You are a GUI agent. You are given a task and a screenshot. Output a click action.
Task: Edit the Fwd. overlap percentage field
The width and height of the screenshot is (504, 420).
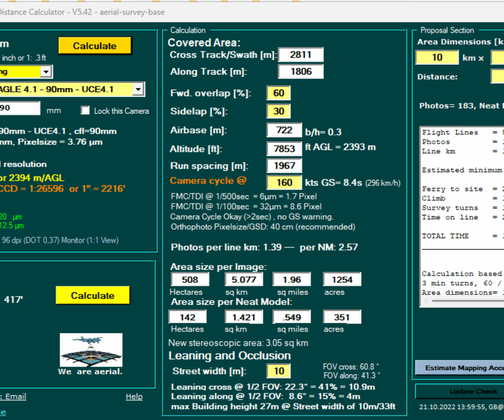[x=278, y=93]
